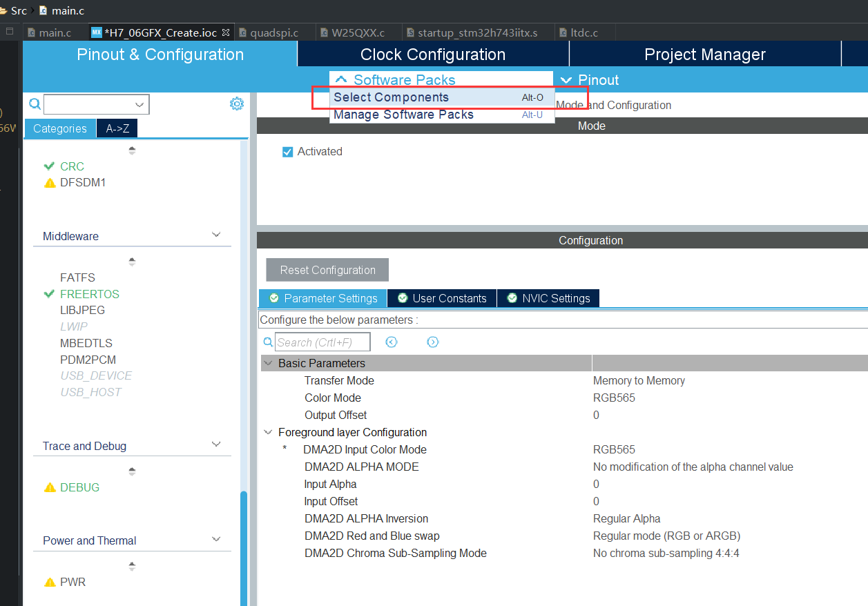Click the MX icon on the ioc tab
Viewport: 868px width, 606px height.
point(97,32)
